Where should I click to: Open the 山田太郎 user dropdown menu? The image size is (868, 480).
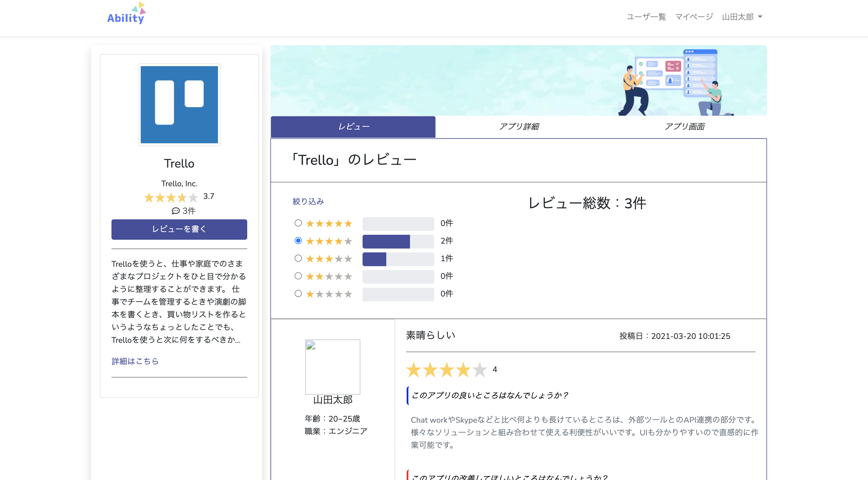pos(742,17)
